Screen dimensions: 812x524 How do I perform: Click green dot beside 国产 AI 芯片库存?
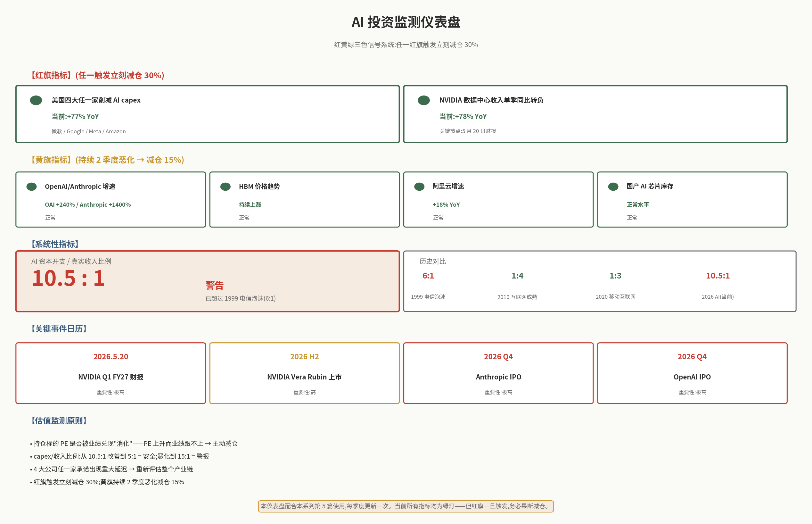[613, 187]
